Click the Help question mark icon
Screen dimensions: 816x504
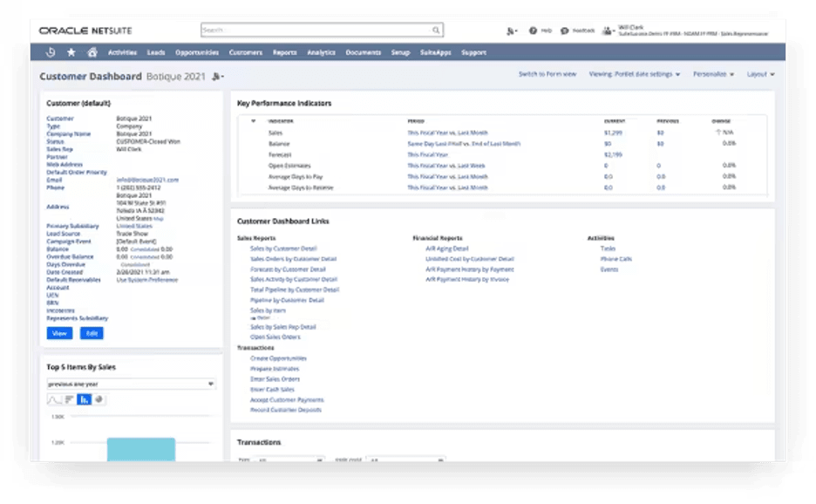click(x=533, y=31)
